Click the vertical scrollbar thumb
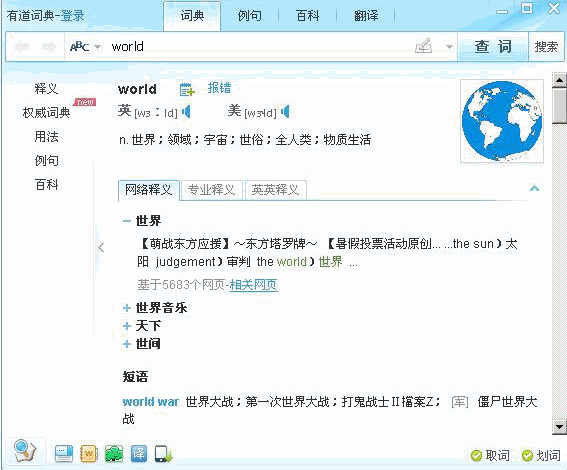The width and height of the screenshot is (567, 470). 559,106
